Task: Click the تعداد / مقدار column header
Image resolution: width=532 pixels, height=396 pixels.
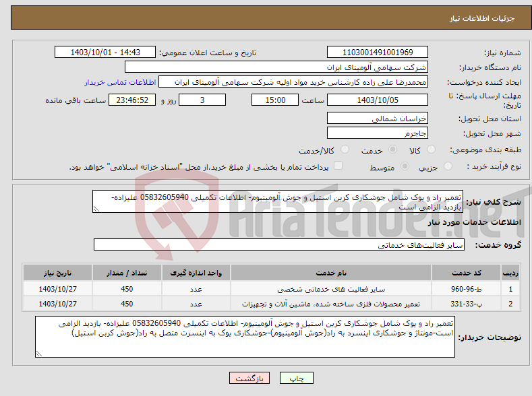Action: [x=127, y=273]
